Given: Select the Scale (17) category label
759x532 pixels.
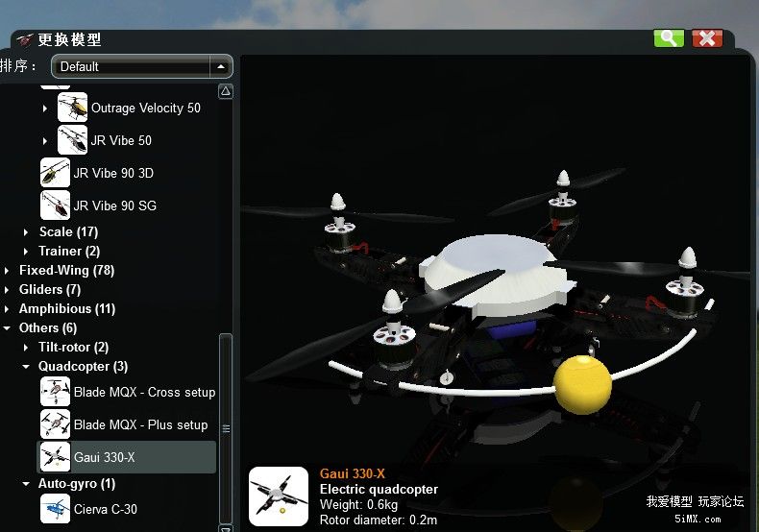Looking at the screenshot, I should [68, 231].
